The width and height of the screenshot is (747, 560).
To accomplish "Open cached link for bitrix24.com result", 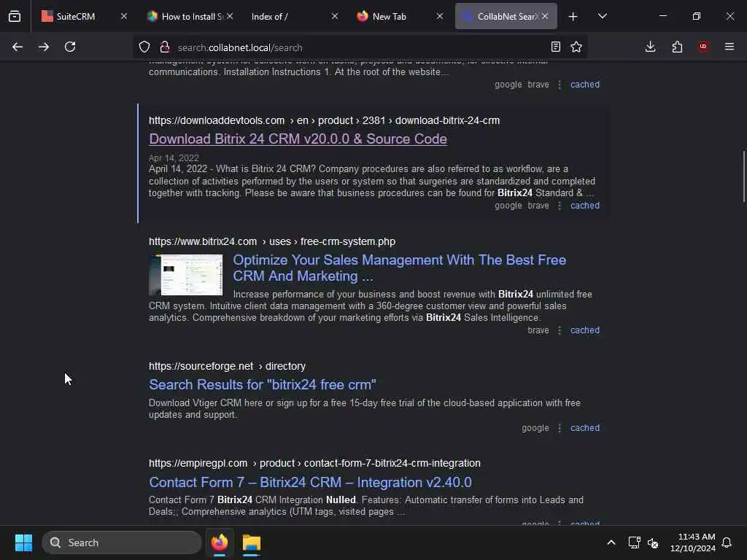I will [x=585, y=330].
